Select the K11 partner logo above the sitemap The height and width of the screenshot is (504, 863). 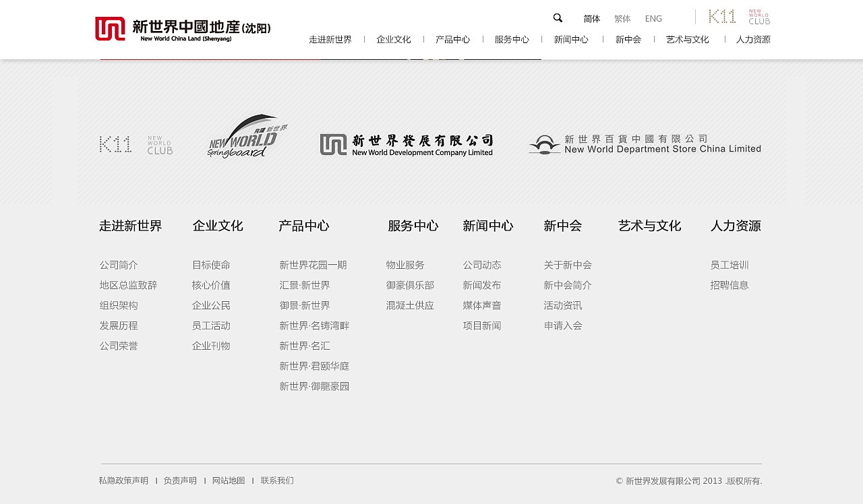coord(115,144)
